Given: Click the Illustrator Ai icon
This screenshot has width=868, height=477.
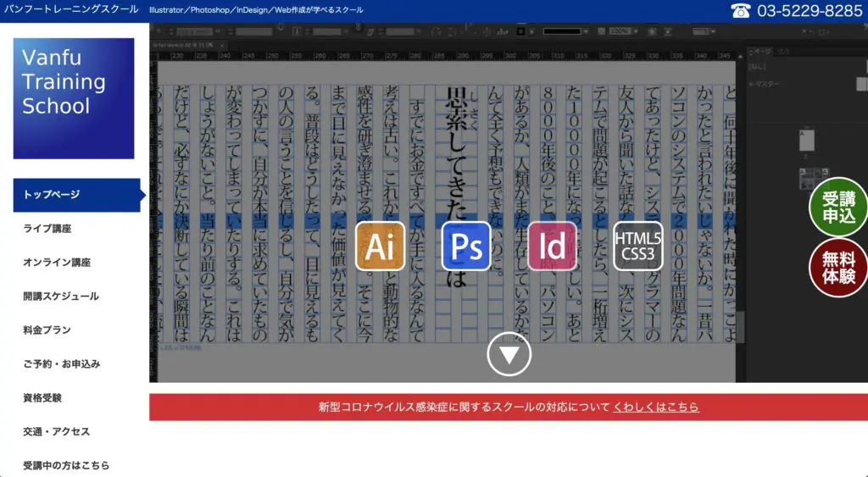Looking at the screenshot, I should [380, 246].
